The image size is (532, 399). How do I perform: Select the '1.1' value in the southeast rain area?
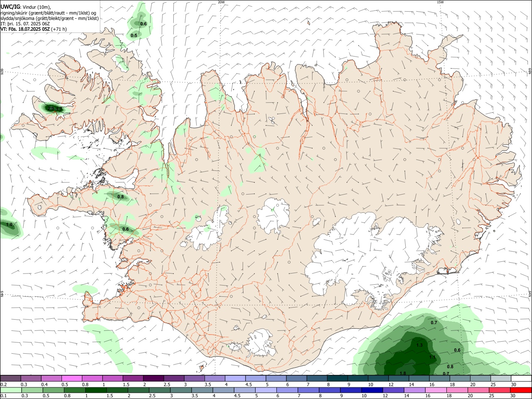click(x=432, y=357)
